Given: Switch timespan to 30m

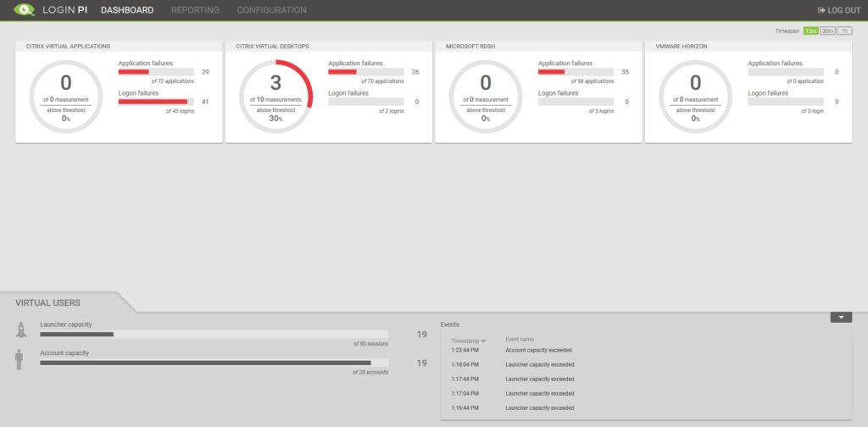Looking at the screenshot, I should [827, 31].
